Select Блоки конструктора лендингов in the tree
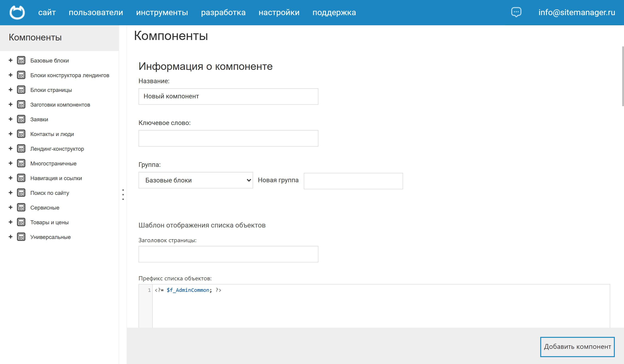 point(70,75)
